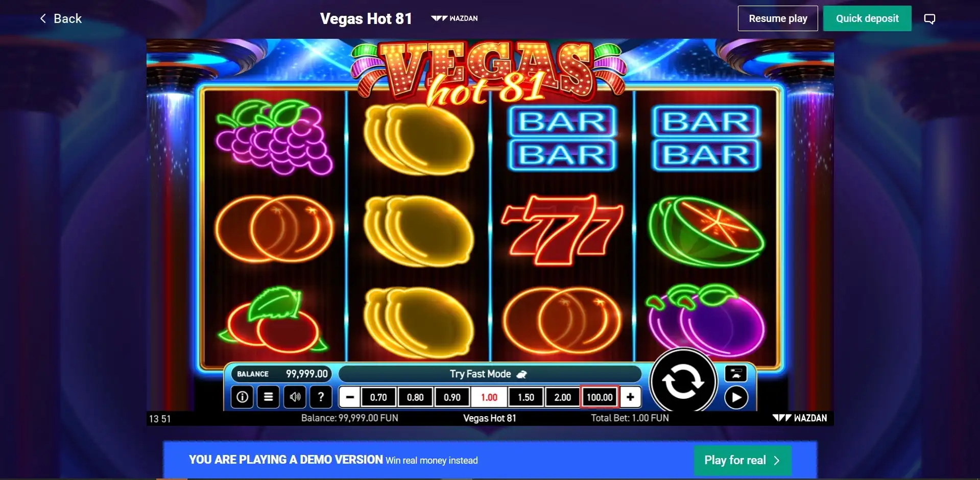
Task: Open the question mark help icon
Action: tap(321, 397)
